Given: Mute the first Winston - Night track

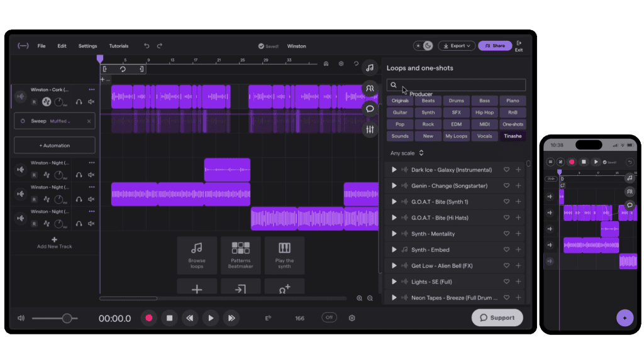Looking at the screenshot, I should [91, 175].
